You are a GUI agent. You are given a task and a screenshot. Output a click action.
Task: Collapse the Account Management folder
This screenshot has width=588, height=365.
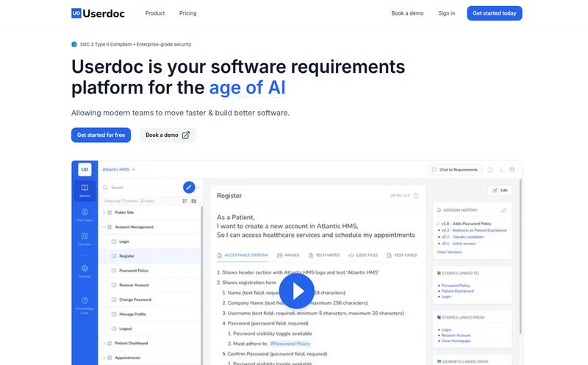click(x=104, y=227)
